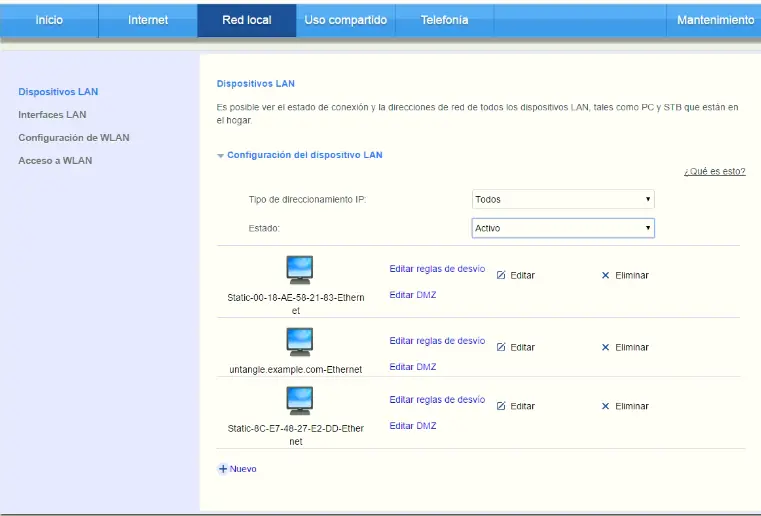The image size is (761, 516).
Task: Click the Tipo de direccionamiento IP label
Action: click(x=307, y=200)
